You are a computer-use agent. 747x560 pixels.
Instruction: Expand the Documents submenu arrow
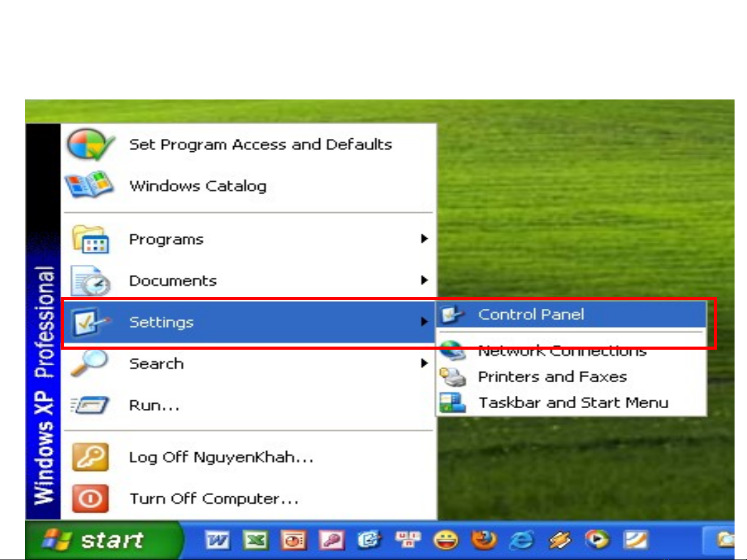click(424, 280)
